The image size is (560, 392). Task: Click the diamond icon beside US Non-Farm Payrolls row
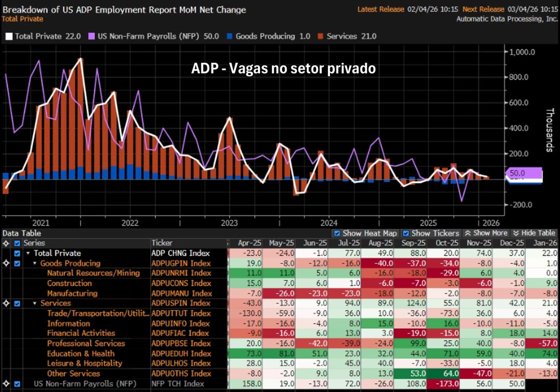click(6, 383)
